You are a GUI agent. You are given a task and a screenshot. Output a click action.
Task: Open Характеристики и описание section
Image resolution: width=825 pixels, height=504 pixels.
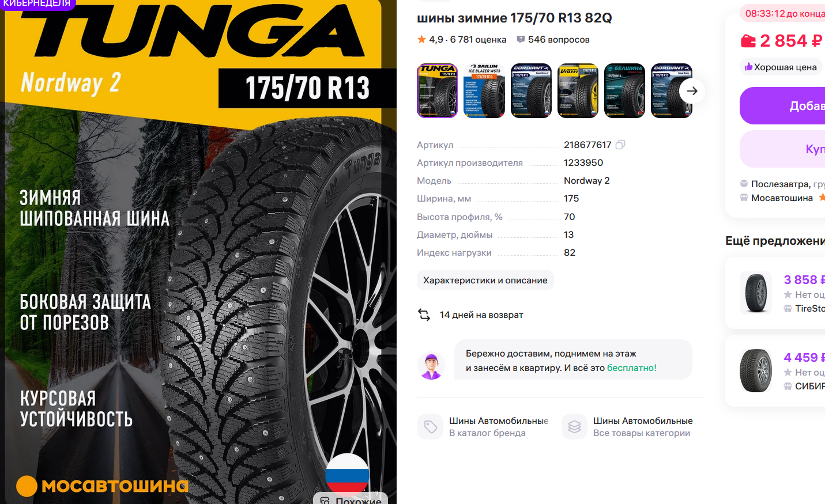485,280
